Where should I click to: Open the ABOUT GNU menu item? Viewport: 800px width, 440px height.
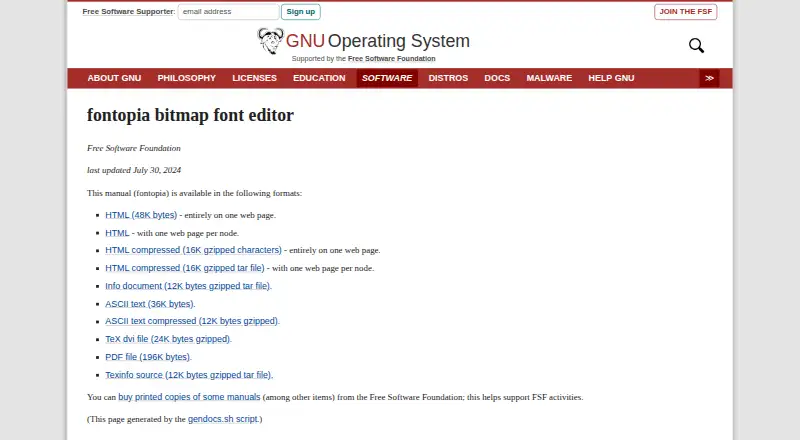114,78
